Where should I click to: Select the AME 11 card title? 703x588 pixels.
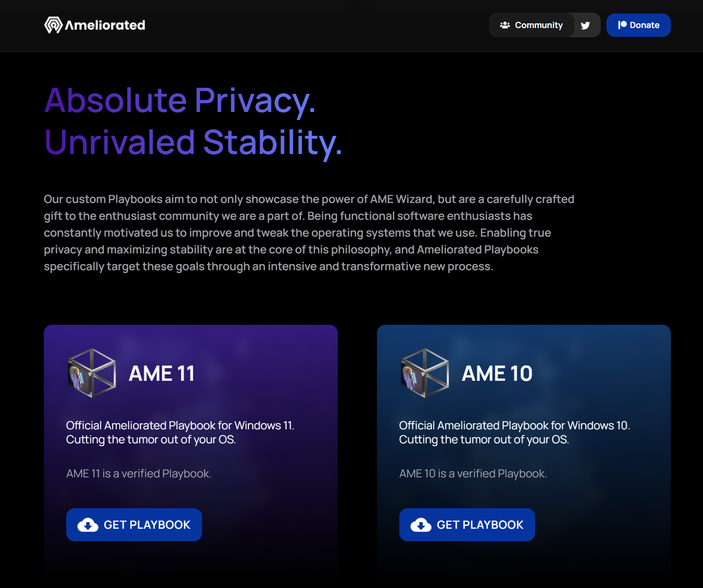click(x=161, y=373)
